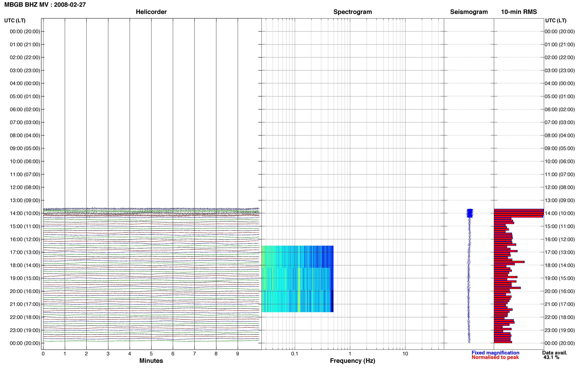
Task: Click the left '17:00 (13:00)' time label
Action: point(25,252)
